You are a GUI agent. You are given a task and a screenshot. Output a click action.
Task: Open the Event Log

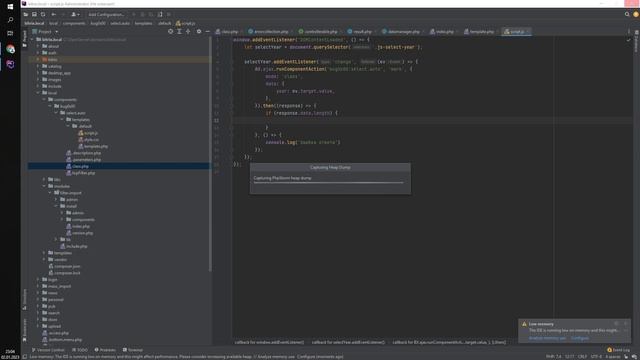[618, 350]
